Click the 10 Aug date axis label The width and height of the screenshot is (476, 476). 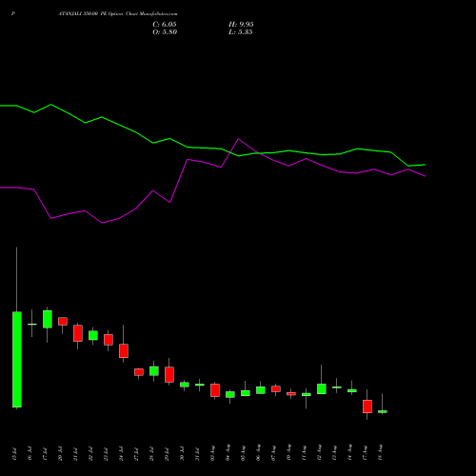[289, 452]
